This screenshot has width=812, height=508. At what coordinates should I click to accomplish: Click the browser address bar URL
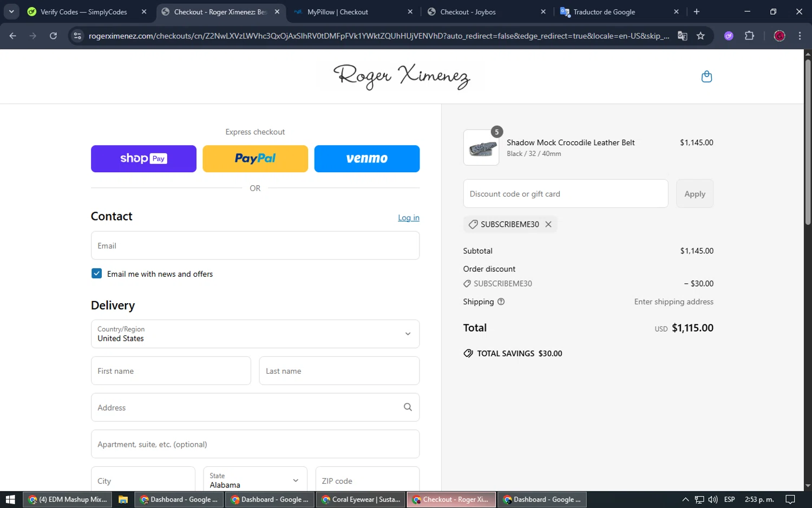[379, 36]
